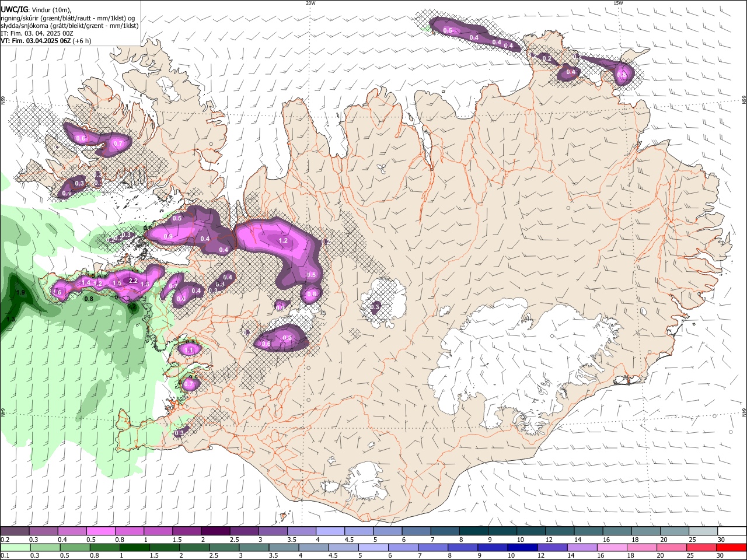Click the dark teal swatch labeled 8
The image size is (747, 560).
click(x=475, y=531)
